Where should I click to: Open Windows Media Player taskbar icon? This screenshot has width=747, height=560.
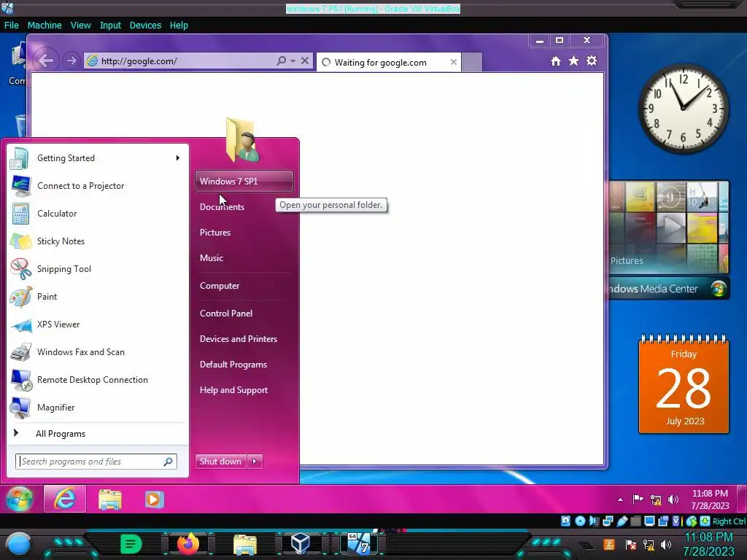pyautogui.click(x=154, y=499)
